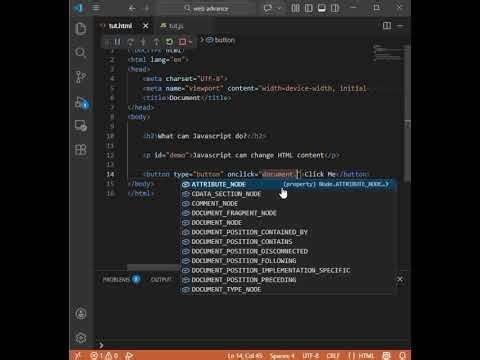Click the editor horizontal scrollbar
480x360 pixels.
click(153, 267)
